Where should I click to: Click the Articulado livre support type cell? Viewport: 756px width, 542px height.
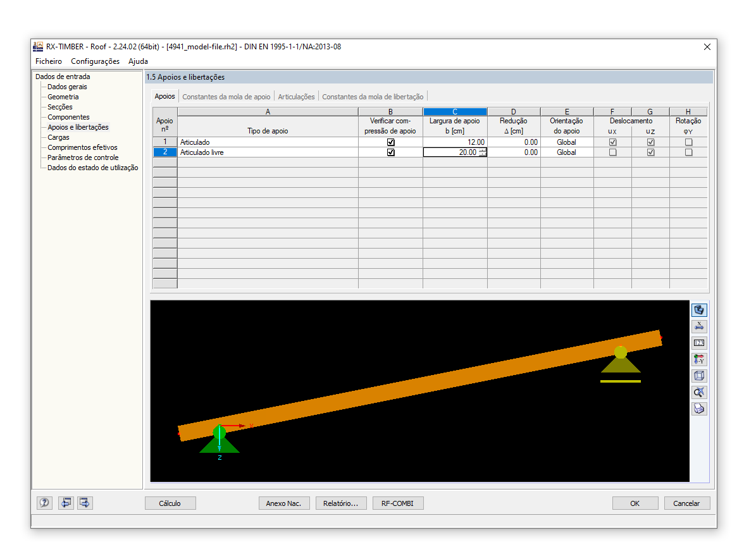click(268, 152)
